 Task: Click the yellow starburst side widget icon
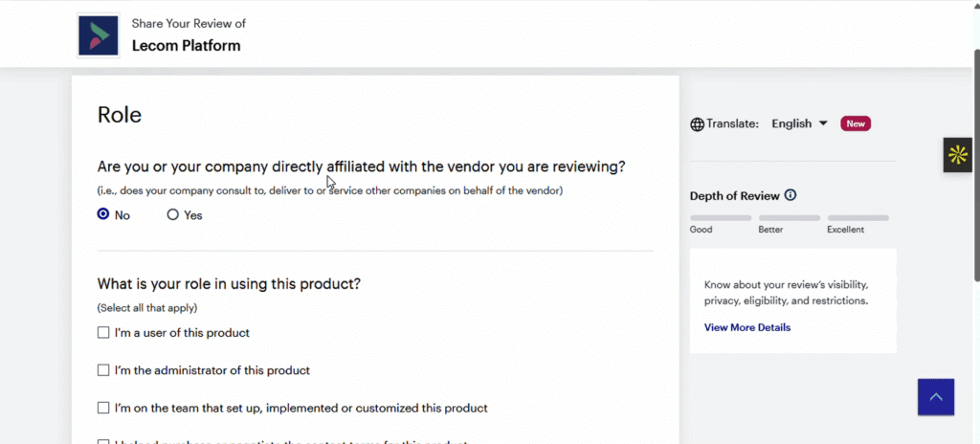coord(957,155)
